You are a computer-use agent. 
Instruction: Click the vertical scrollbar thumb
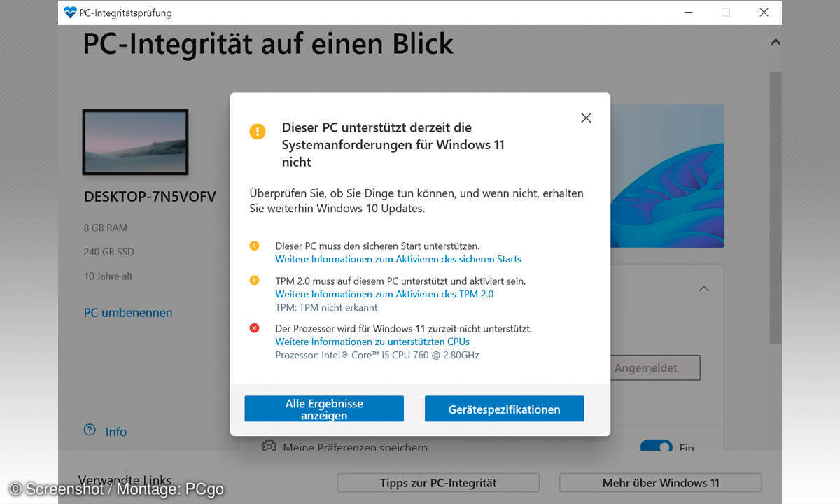(x=776, y=206)
